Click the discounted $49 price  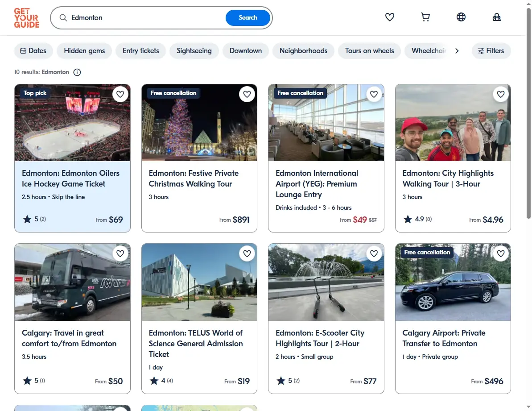point(359,220)
